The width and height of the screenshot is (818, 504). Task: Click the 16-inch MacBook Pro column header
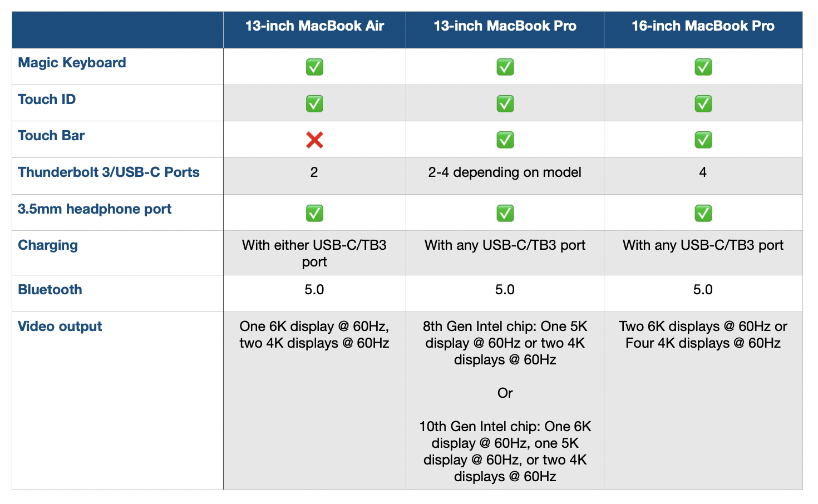(703, 26)
